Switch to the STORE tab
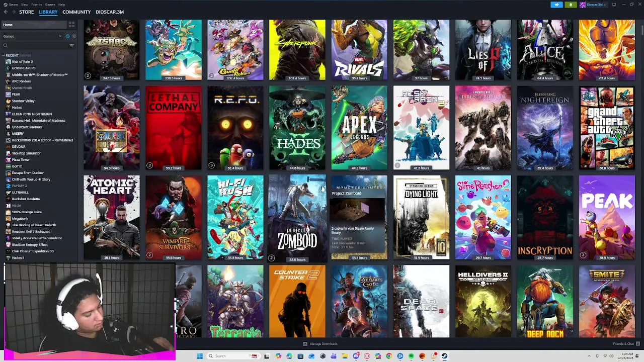Screen dimensions: 644x362 pos(27,12)
